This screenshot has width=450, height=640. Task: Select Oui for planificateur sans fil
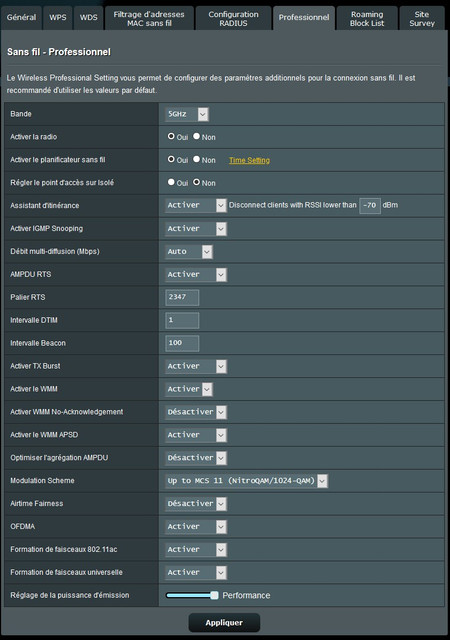171,159
